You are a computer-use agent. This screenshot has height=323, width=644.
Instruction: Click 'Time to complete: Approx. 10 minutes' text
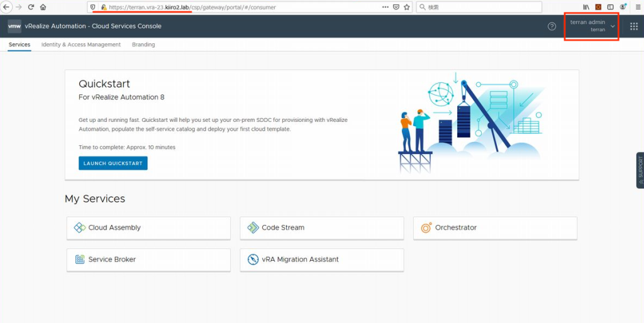127,147
